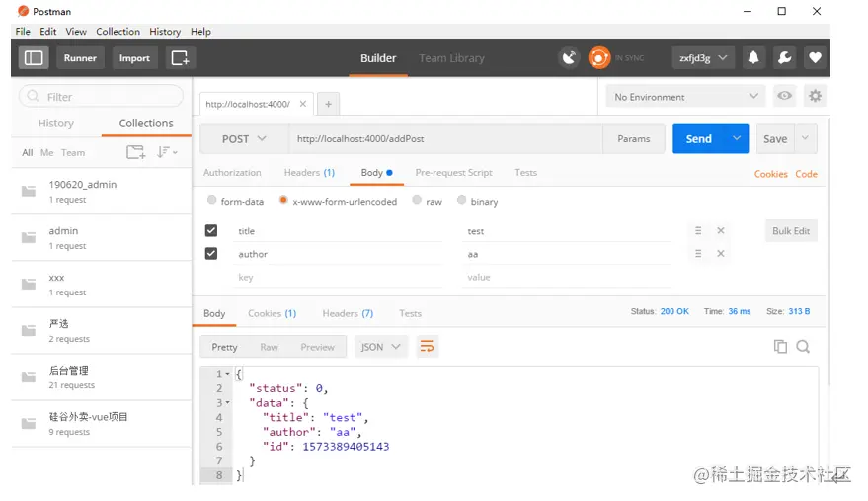Open the No Environment dropdown
The height and width of the screenshot is (501, 868).
tap(685, 97)
